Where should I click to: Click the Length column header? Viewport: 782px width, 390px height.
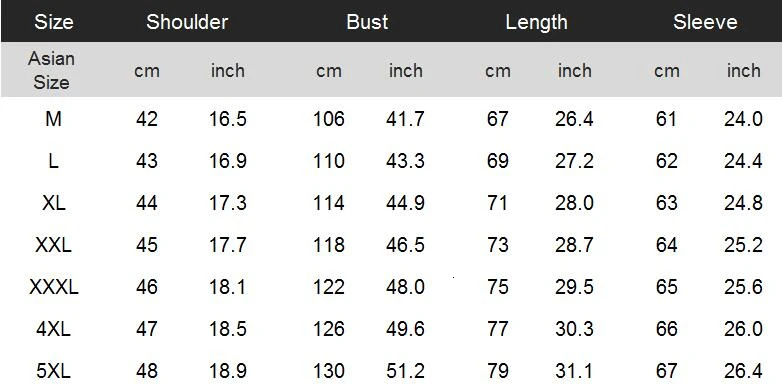pos(537,22)
